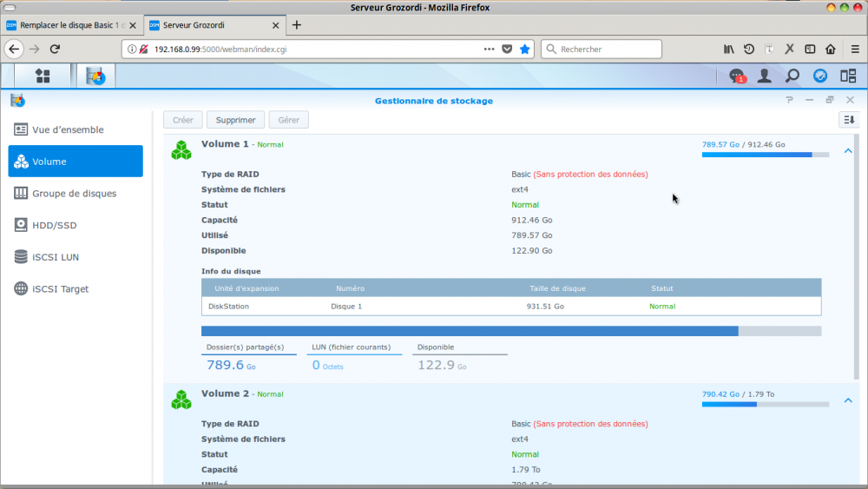
Task: Open the Firefox hamburger menu
Action: (855, 49)
